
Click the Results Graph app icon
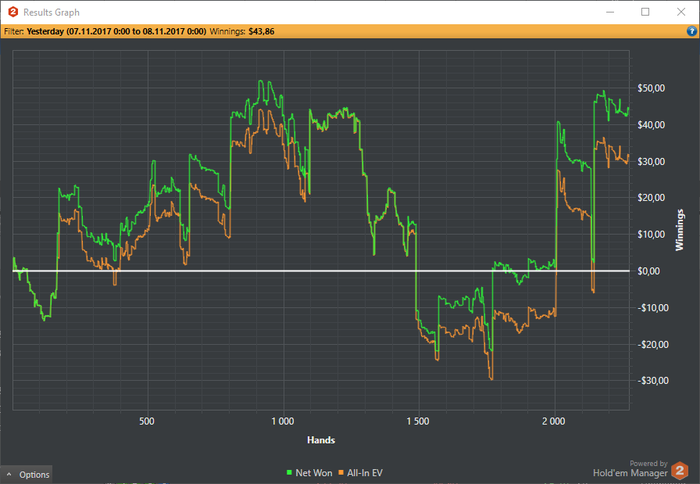(13, 12)
